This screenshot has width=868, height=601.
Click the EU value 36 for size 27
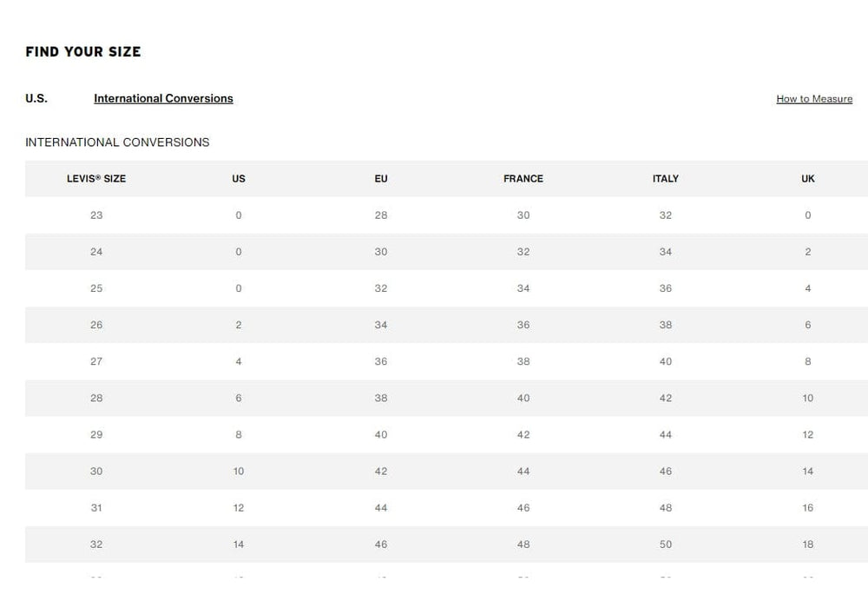380,361
